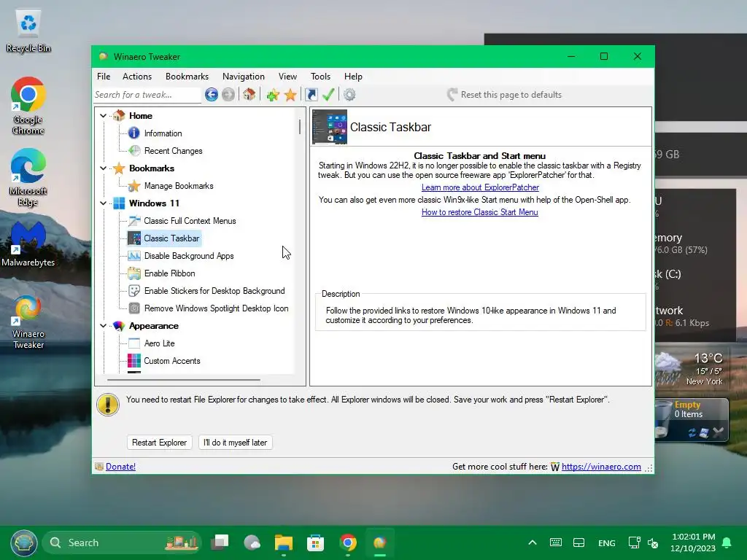Viewport: 747px width, 560px height.
Task: Add bookmark with green plus star icon
Action: tap(273, 95)
